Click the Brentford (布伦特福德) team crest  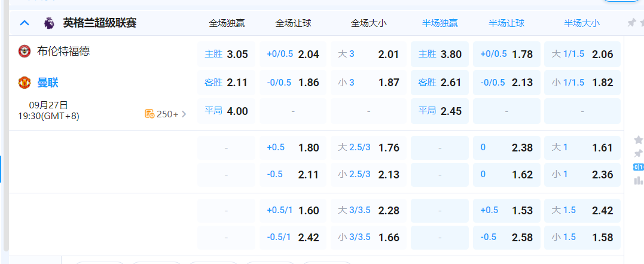pyautogui.click(x=25, y=51)
